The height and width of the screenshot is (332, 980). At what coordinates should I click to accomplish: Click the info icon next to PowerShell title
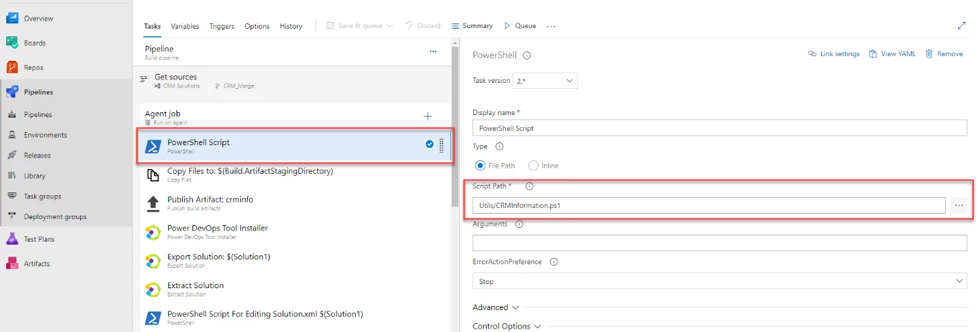click(x=527, y=55)
